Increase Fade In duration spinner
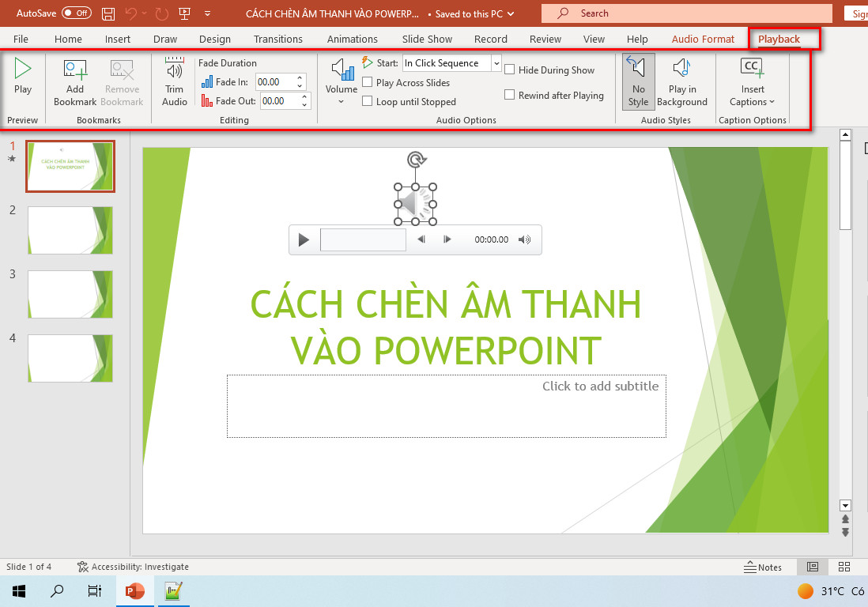 pos(300,77)
